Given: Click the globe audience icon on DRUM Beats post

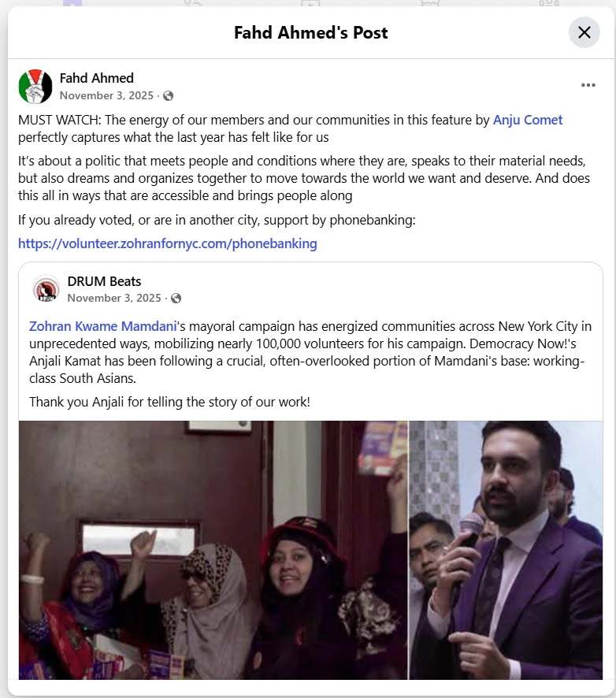Looking at the screenshot, I should click(x=176, y=299).
